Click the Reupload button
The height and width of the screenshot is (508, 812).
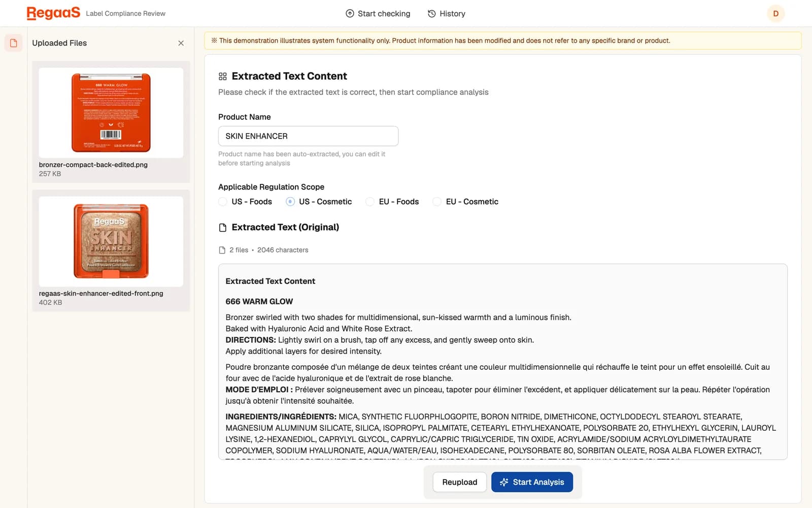coord(460,482)
